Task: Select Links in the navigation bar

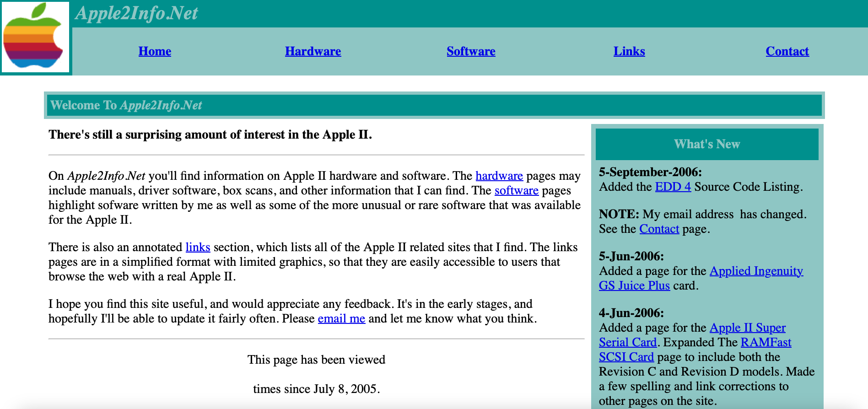Action: click(x=629, y=51)
